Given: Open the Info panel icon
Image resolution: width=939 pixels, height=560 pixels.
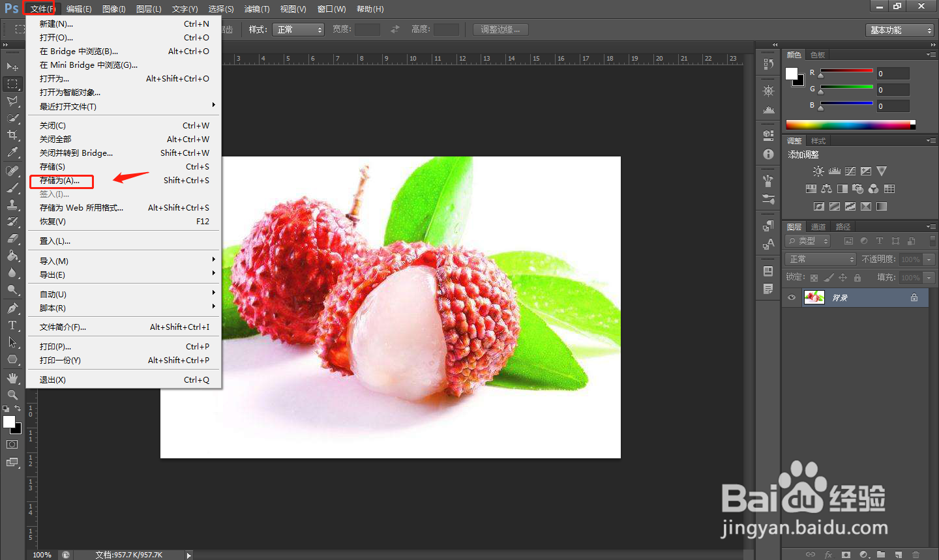Looking at the screenshot, I should (x=768, y=155).
